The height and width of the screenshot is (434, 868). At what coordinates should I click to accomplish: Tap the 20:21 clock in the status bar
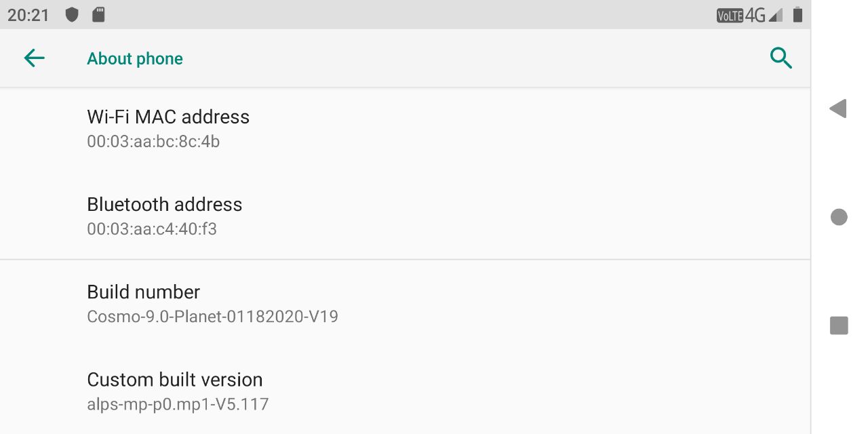pyautogui.click(x=28, y=15)
